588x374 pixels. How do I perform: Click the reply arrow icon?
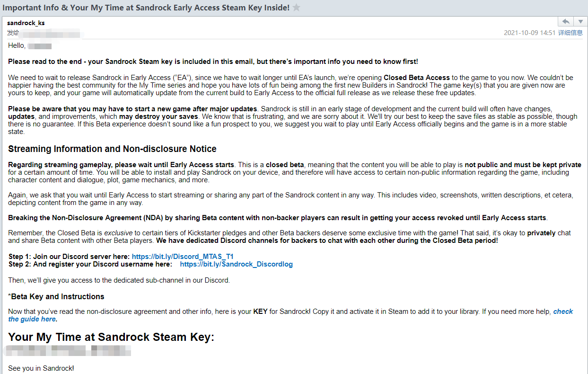pyautogui.click(x=565, y=22)
